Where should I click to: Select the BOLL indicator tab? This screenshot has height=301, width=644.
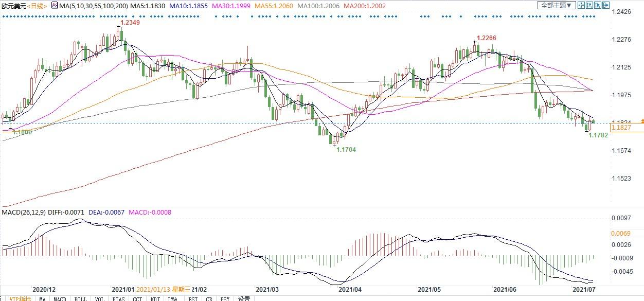[81, 298]
